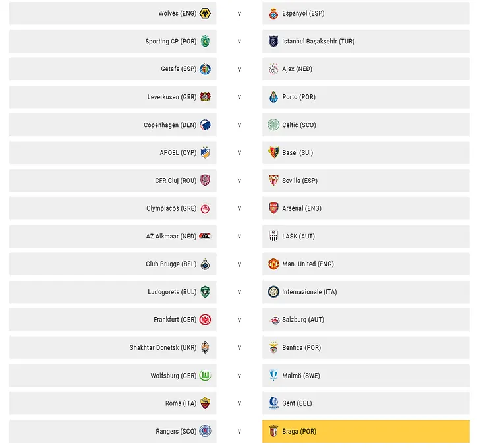The height and width of the screenshot is (448, 481).
Task: Select the Olympiacos (GRE) team name
Action: (171, 208)
